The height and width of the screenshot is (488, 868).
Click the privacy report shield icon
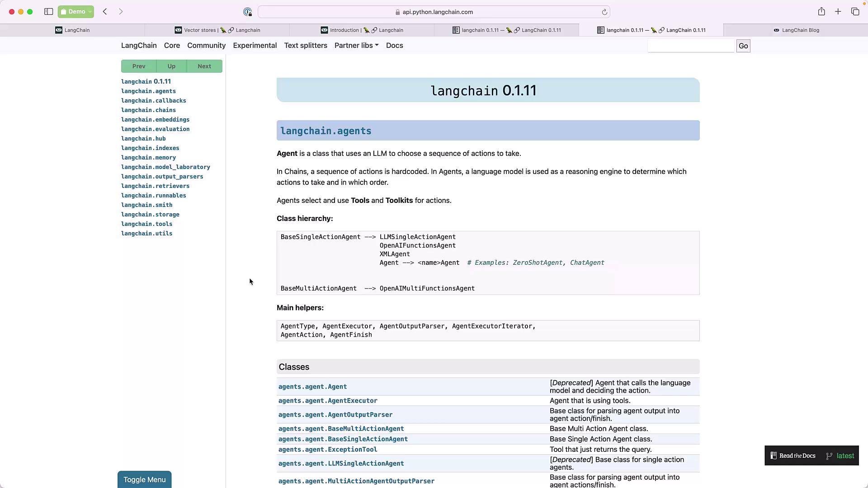click(x=247, y=12)
